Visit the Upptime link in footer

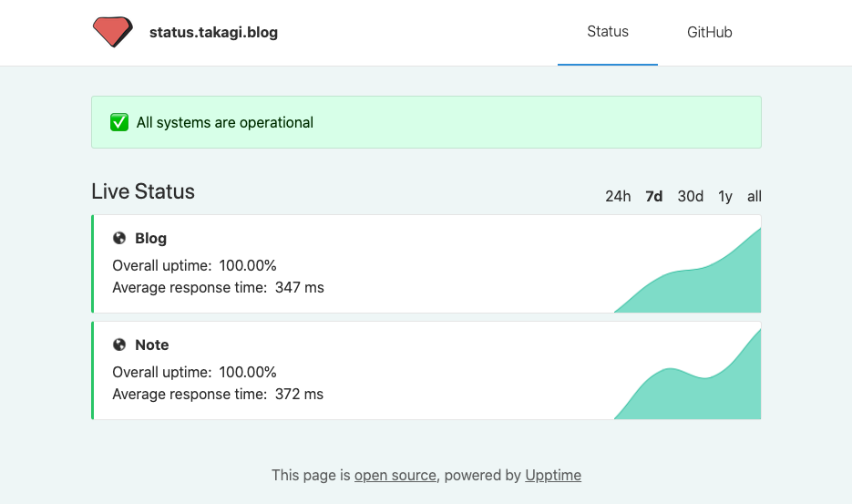(x=553, y=475)
